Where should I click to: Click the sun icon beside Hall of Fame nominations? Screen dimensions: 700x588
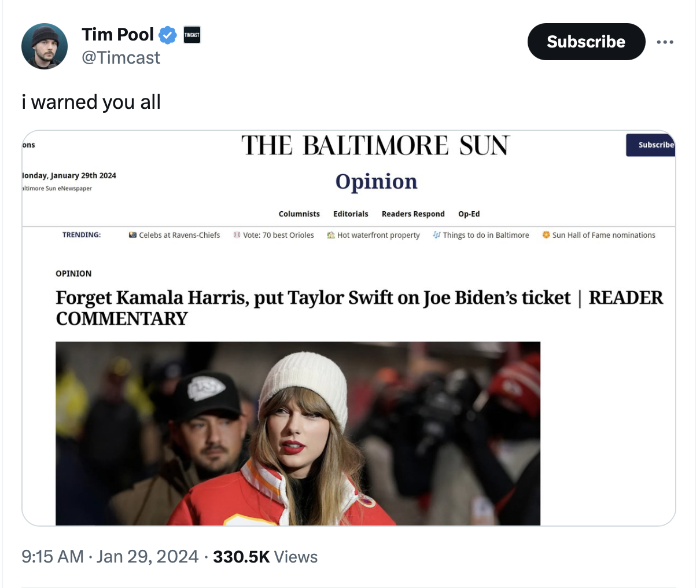point(546,235)
